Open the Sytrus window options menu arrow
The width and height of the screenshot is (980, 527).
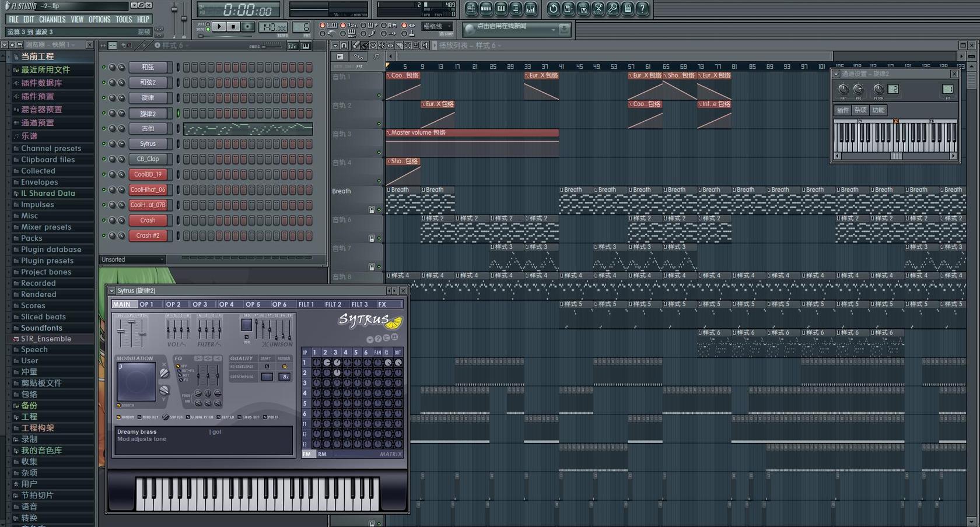(112, 290)
